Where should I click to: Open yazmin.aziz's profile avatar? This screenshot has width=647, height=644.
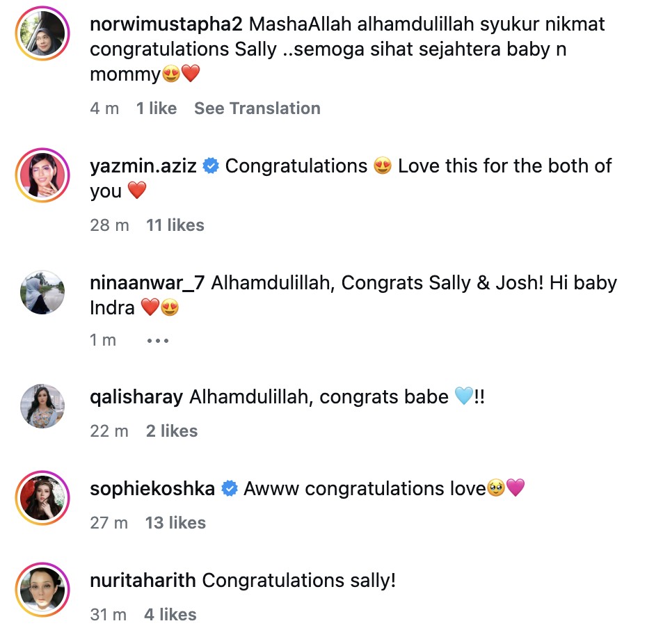click(42, 176)
